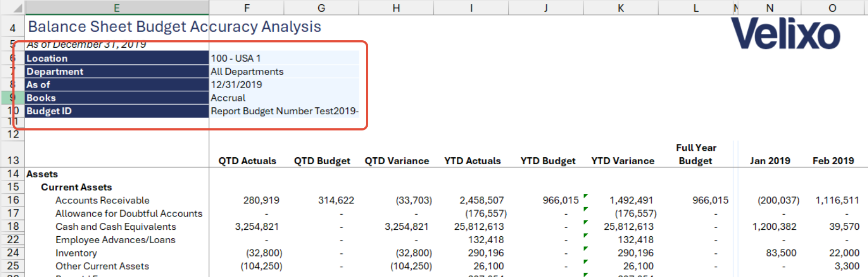
Task: Click Accounts Receivable QTD Budget 314,622
Action: (x=336, y=200)
